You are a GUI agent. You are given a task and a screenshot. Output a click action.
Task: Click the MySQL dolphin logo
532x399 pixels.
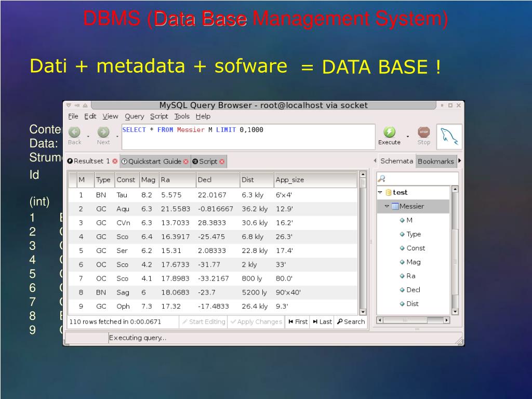pos(449,137)
